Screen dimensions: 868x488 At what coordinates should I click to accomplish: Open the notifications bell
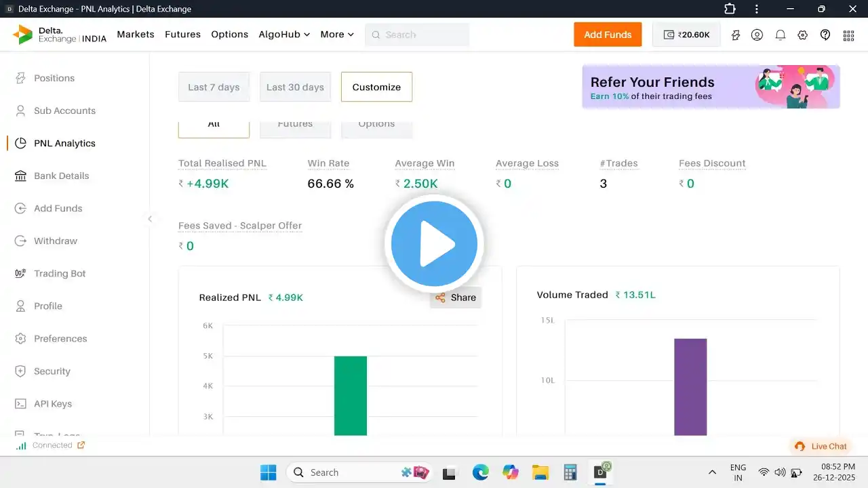pyautogui.click(x=781, y=35)
